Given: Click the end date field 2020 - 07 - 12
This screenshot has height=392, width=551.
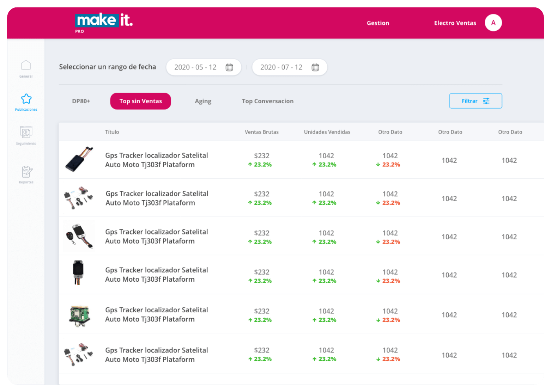Looking at the screenshot, I should point(281,67).
